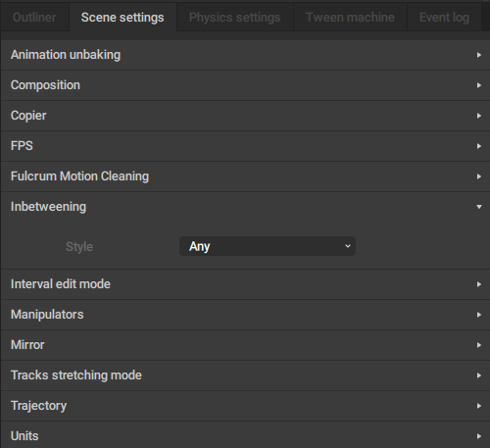Screen dimensions: 490x448
Task: Select the Scene settings tab
Action: (122, 18)
